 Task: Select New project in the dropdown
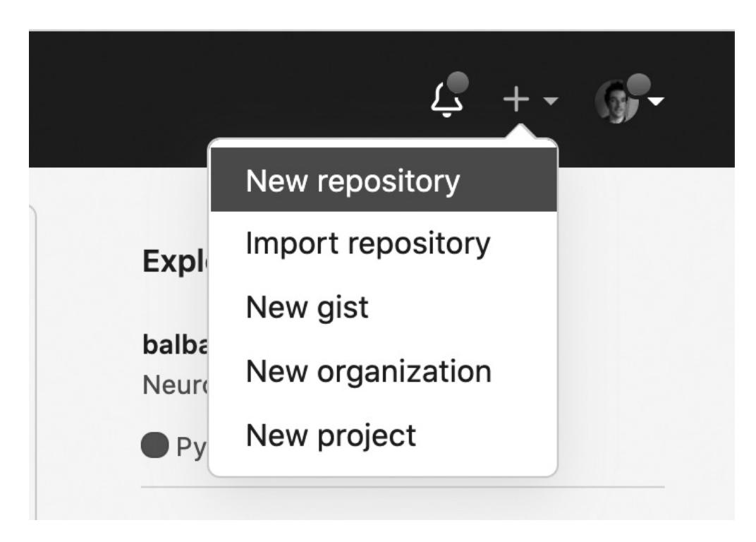tap(330, 435)
